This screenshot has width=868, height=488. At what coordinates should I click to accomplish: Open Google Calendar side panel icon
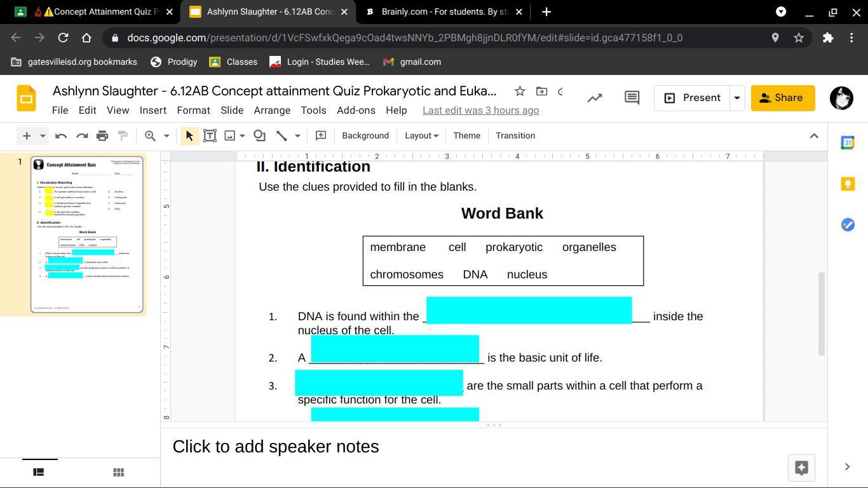coord(848,143)
